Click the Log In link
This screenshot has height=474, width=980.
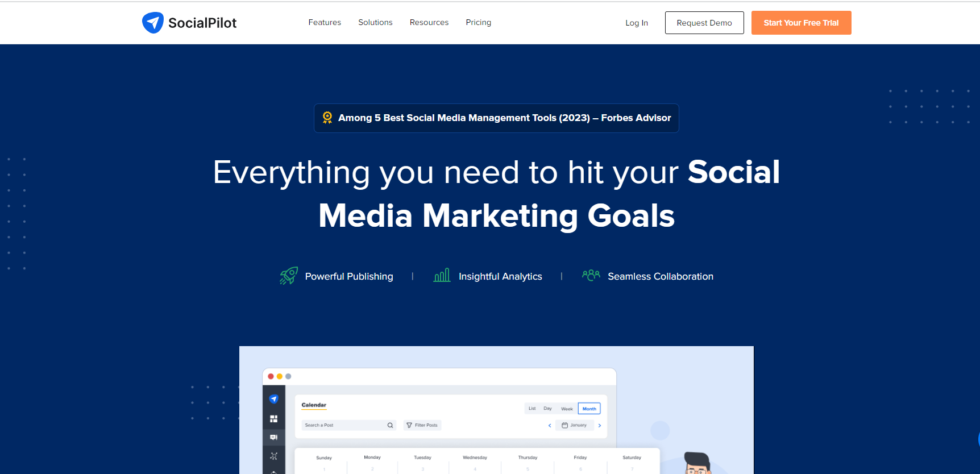click(x=637, y=23)
